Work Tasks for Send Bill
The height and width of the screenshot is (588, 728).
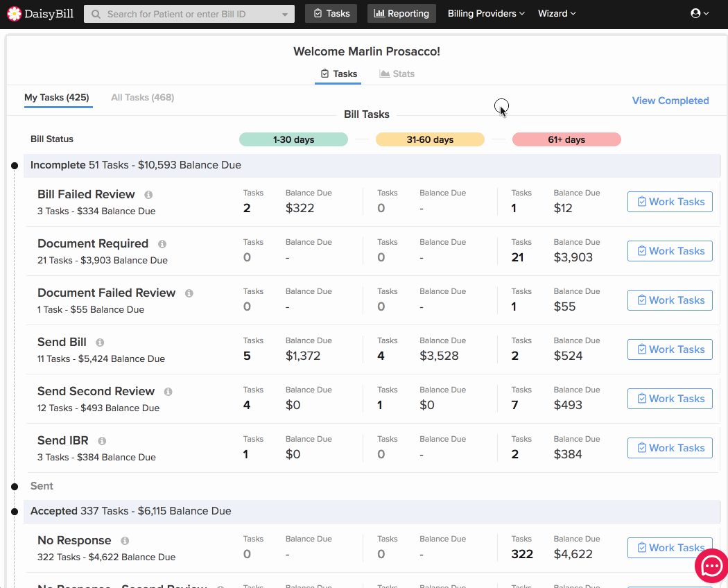pos(670,349)
